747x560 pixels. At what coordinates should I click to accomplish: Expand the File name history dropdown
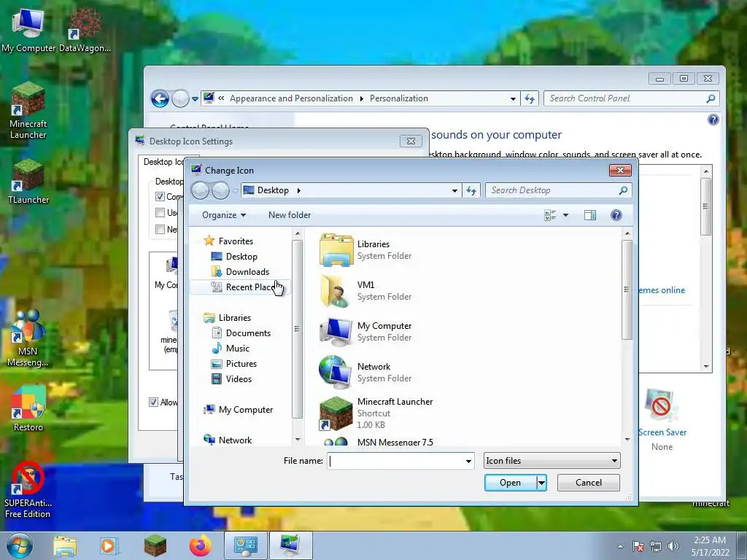click(x=468, y=461)
